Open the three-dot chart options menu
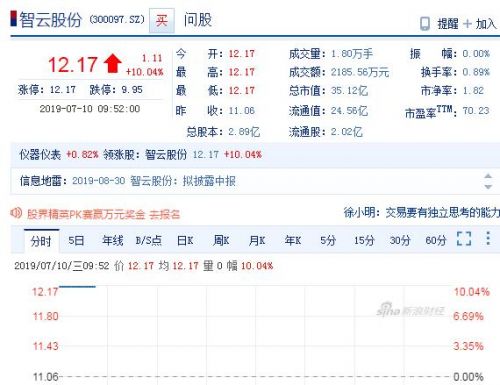Viewport: 500px width, 385px height. (488, 238)
